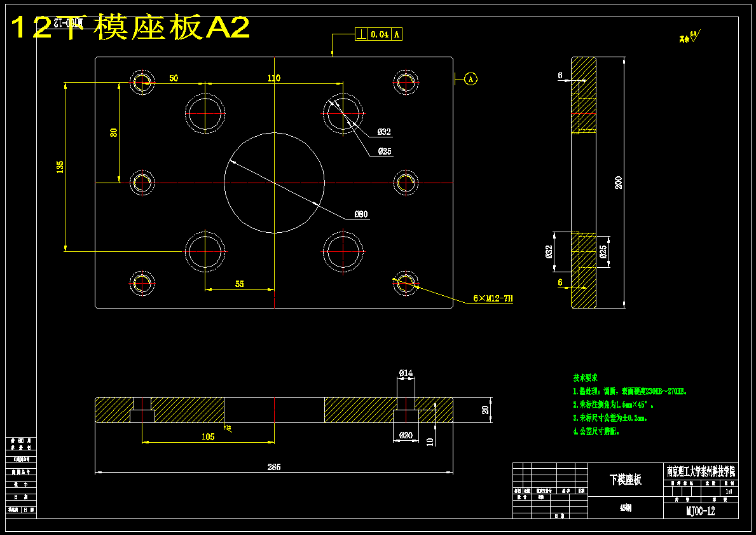
Task: Click the 南京理工大学泰州科技学院 school name
Action: click(x=701, y=471)
